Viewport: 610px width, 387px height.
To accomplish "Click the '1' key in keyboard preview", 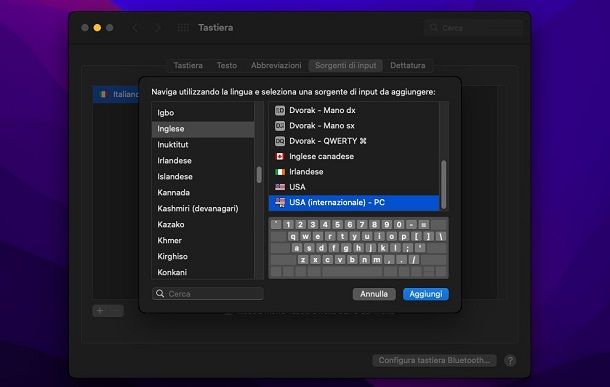I will click(288, 224).
